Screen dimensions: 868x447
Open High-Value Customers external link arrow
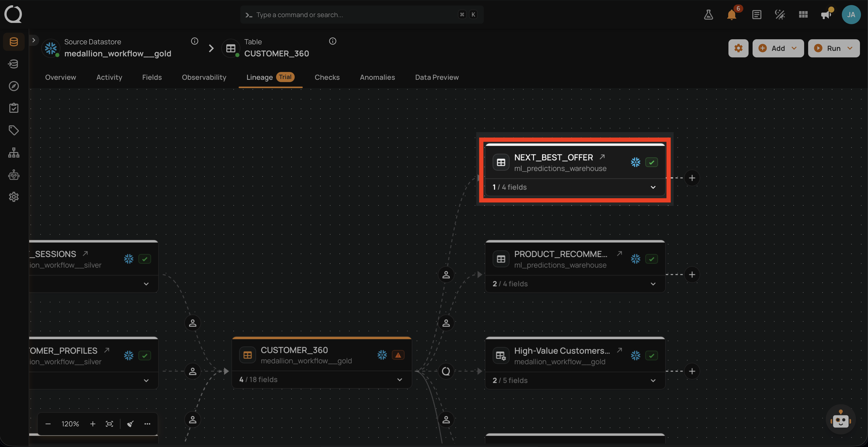619,350
